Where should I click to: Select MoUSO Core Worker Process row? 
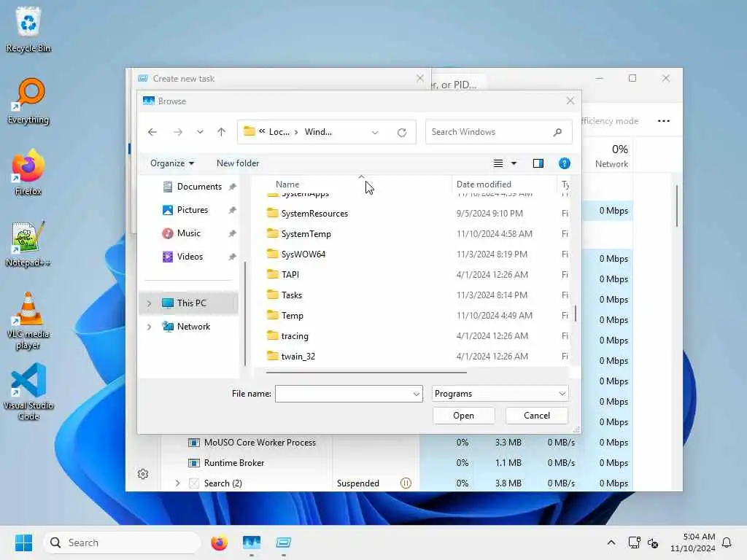pyautogui.click(x=259, y=443)
